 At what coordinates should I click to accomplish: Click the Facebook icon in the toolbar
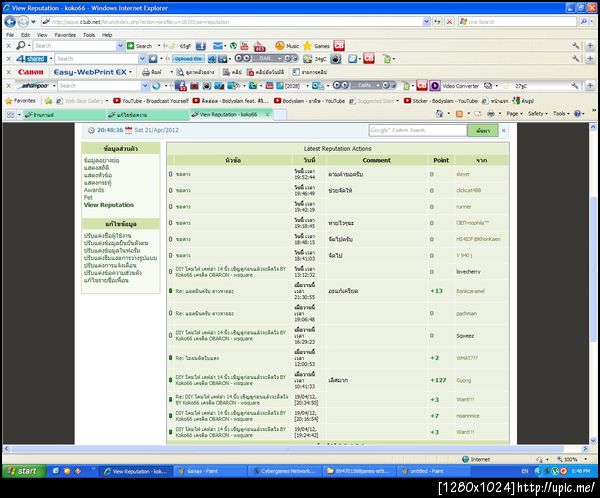tap(201, 46)
